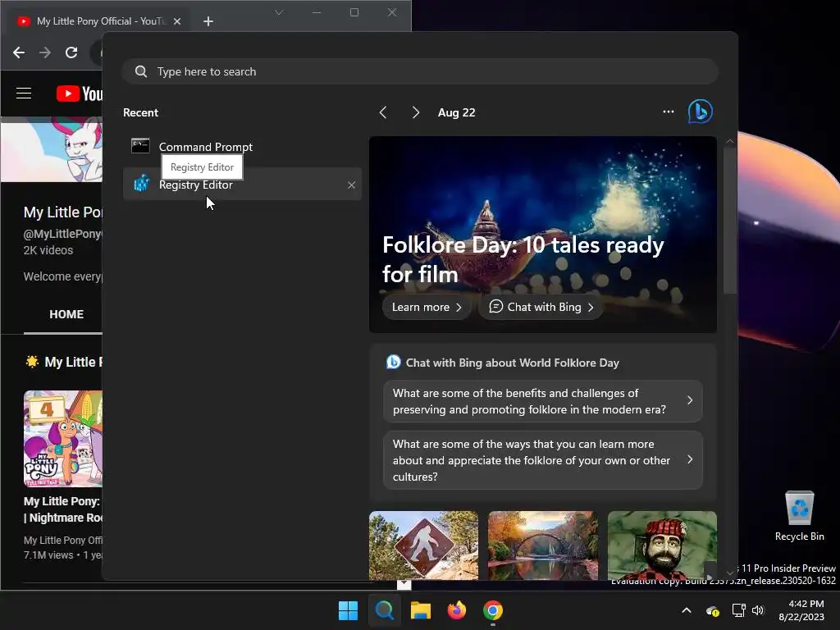Viewport: 840px width, 630px height.
Task: Select the HOME tab on YouTube channel
Action: click(x=66, y=314)
